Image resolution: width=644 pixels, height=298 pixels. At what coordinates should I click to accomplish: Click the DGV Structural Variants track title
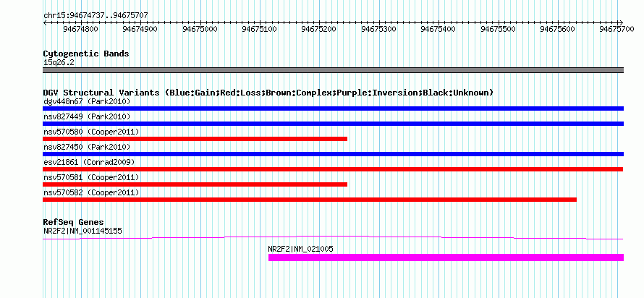click(x=268, y=93)
